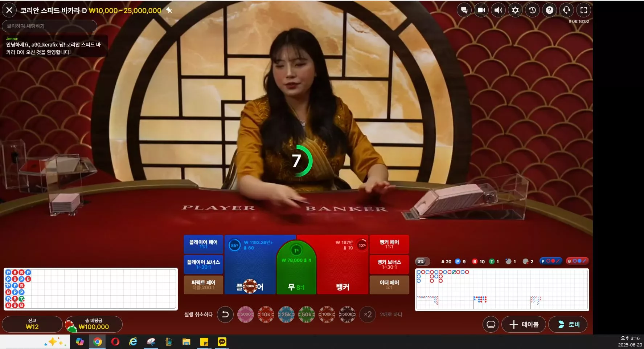644x349 pixels.
Task: Bet on 플레이어 페어 11:1
Action: [203, 244]
